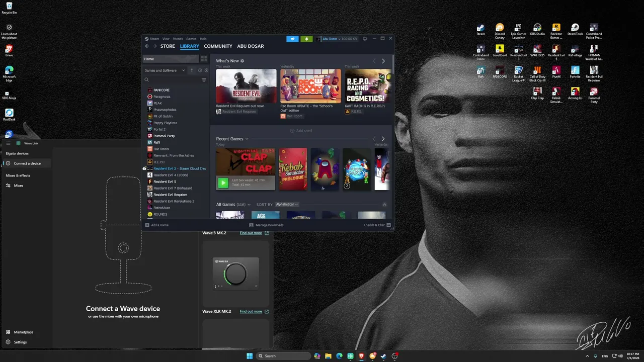Enter Steam Big Picture mode icon
The image size is (644, 362).
[x=365, y=39]
